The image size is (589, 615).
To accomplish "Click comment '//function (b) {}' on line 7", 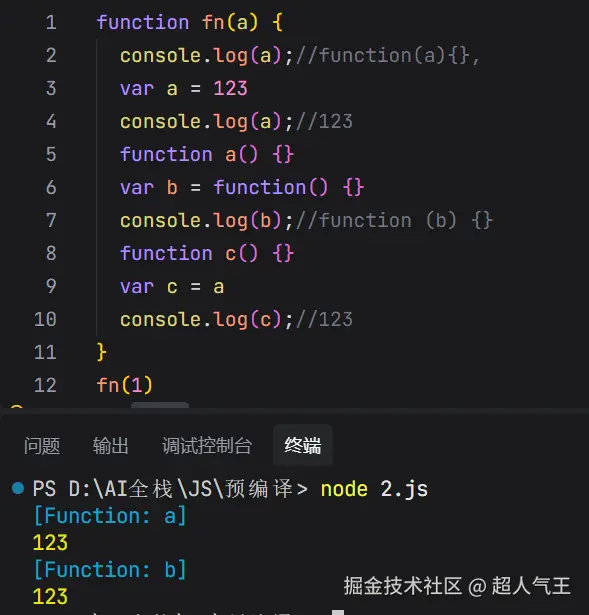I will tap(394, 220).
